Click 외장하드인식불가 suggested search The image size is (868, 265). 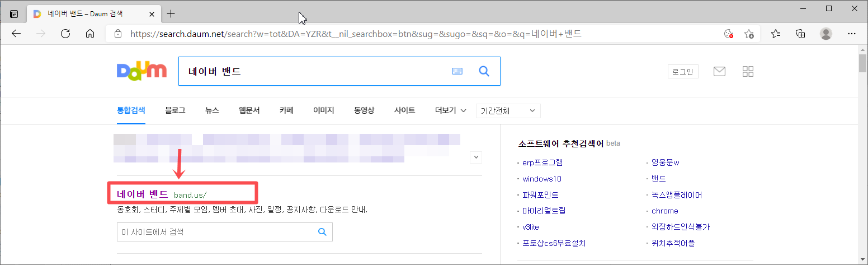pos(681,227)
